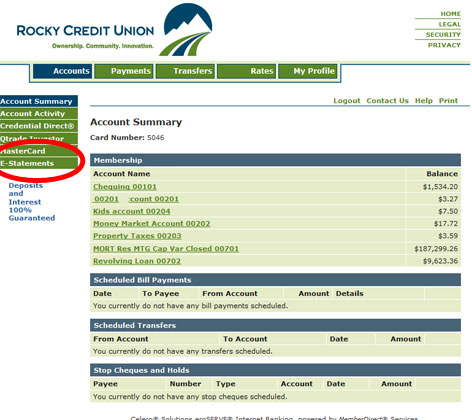Screen dimensions: 472x420
Task: Go to the Rates tab
Action: click(x=247, y=71)
